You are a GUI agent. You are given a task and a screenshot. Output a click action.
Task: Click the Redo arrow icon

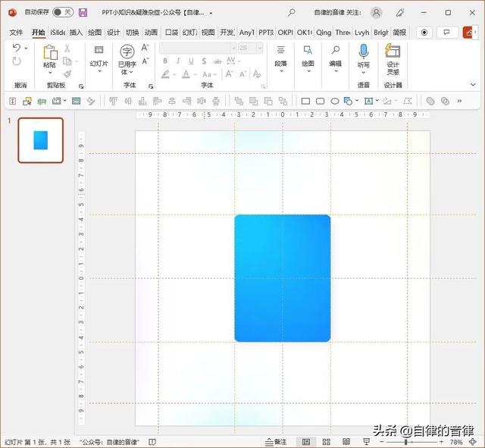coord(17,61)
